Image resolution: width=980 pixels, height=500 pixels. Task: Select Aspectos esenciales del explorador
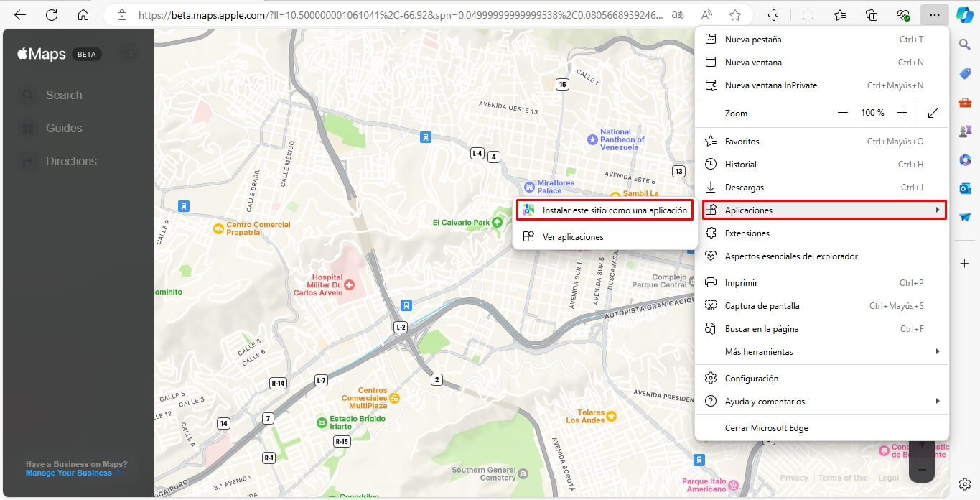click(822, 256)
